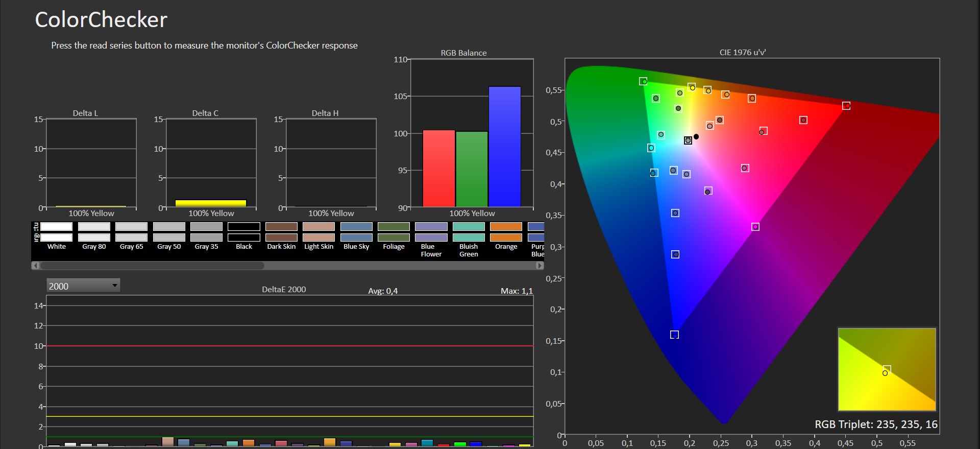The width and height of the screenshot is (980, 449).
Task: Click the blue primary target square in CIE chart
Action: point(674,335)
